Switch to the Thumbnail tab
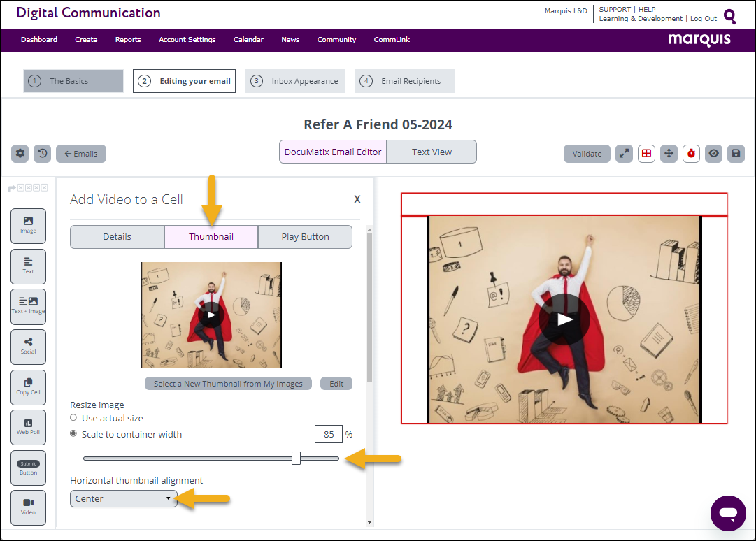Screen dimensions: 756x541 (x=211, y=236)
